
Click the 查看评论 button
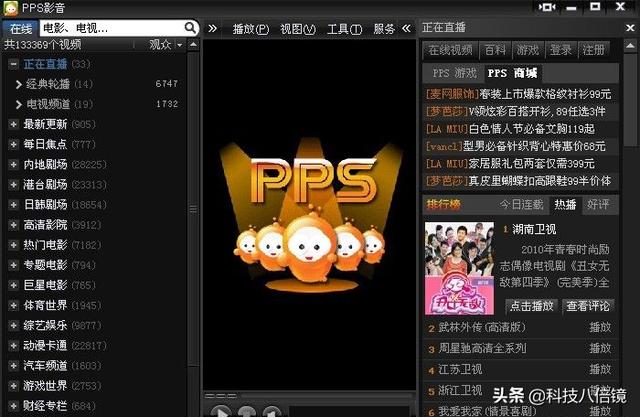589,306
